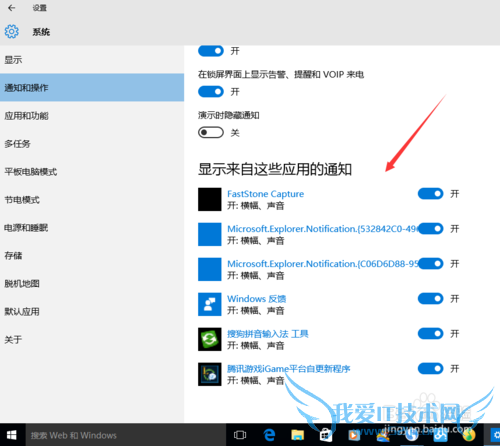The width and height of the screenshot is (500, 446).
Task: Disable notifications for FastStone Capture
Action: click(x=431, y=194)
